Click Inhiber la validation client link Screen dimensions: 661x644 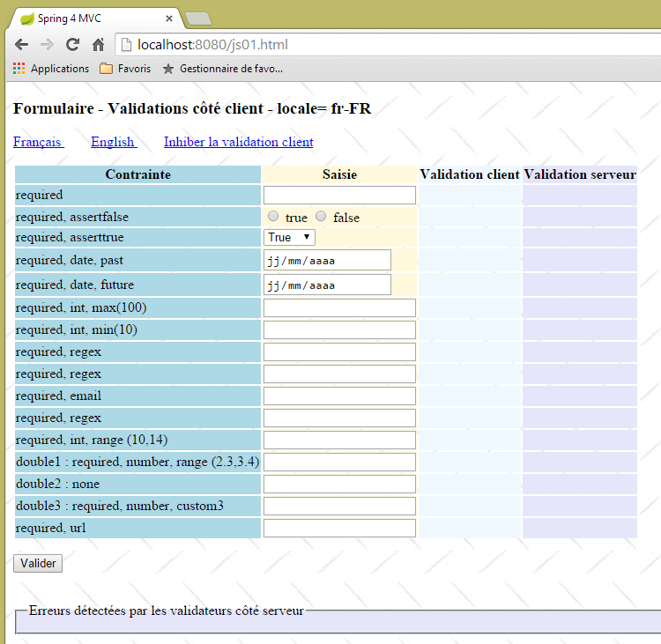point(238,142)
